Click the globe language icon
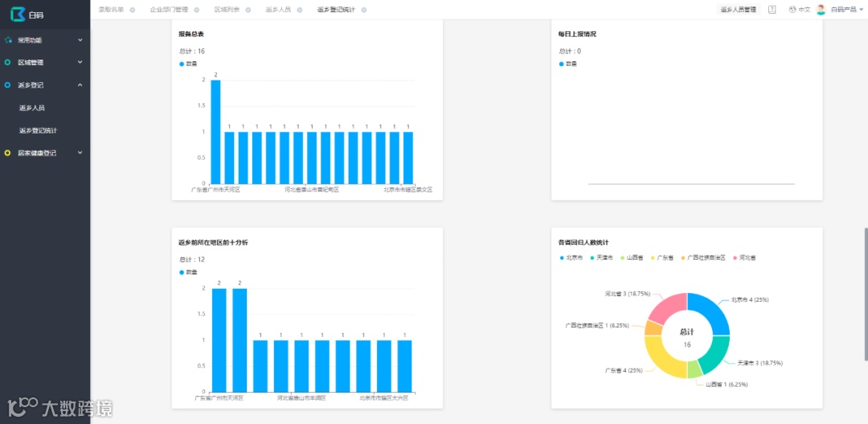Screen dimensions: 868x424 pyautogui.click(x=792, y=10)
